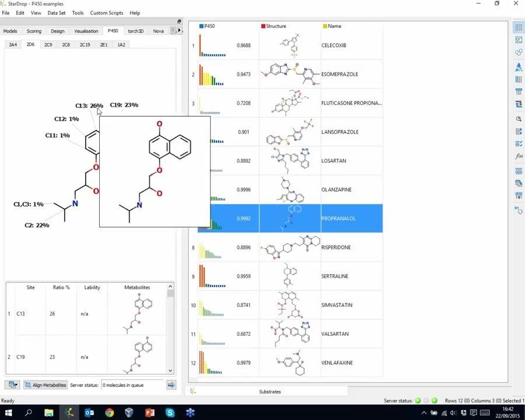This screenshot has height=420, width=525.
Task: Select the chemical alignment icon in the right toolbar
Action: pos(518,66)
